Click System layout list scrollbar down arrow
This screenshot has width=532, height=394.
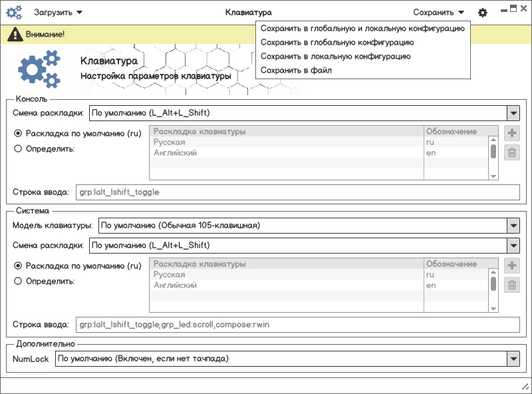493,309
